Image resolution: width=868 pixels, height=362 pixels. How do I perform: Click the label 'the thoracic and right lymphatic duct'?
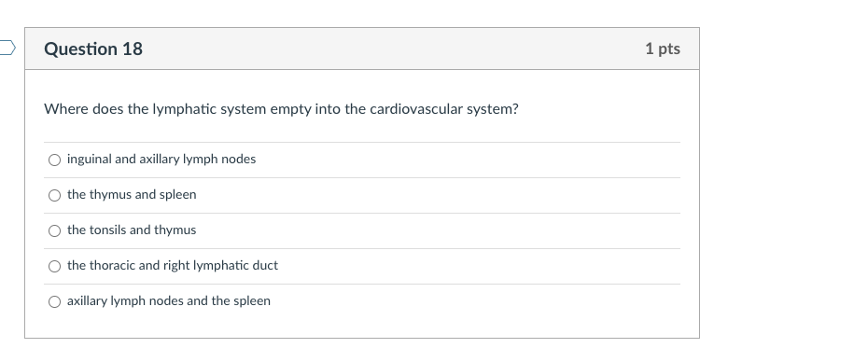pos(172,266)
